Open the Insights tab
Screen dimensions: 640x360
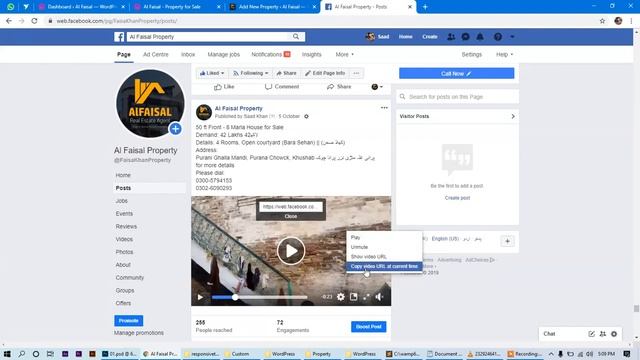click(311, 54)
